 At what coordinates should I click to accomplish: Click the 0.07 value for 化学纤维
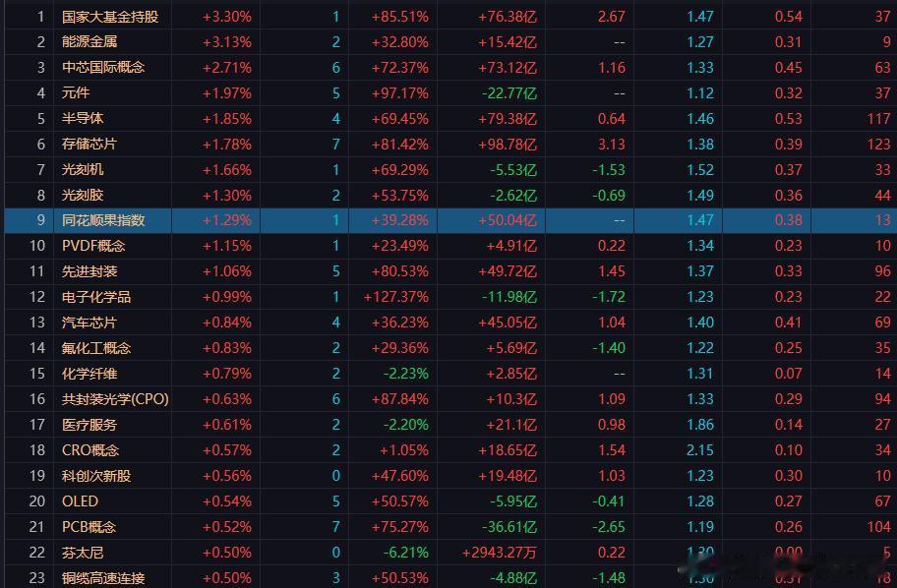pos(788,374)
